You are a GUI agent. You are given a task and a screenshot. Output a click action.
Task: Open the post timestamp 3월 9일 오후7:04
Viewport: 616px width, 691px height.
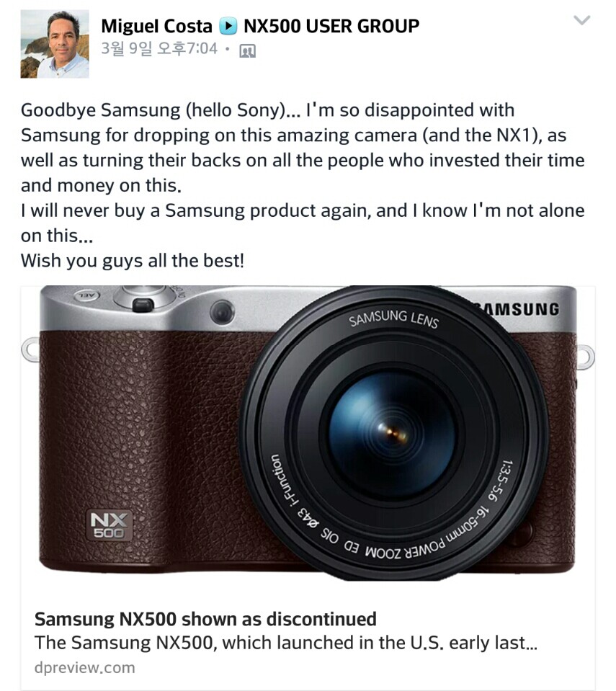coord(159,48)
